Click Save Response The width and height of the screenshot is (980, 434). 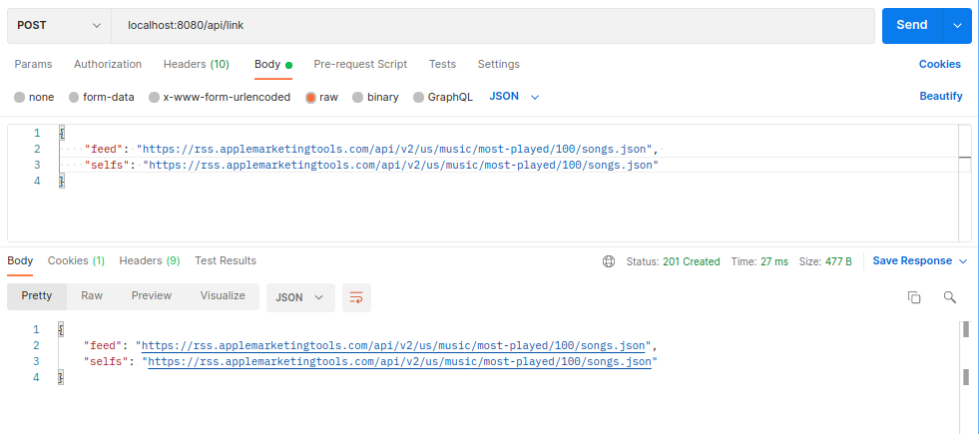tap(912, 261)
